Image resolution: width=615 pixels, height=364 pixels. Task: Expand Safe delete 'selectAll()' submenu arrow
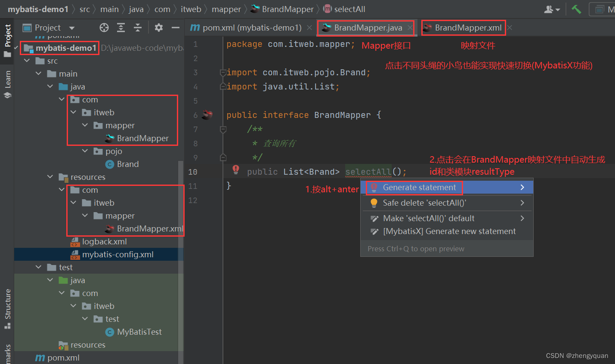522,203
